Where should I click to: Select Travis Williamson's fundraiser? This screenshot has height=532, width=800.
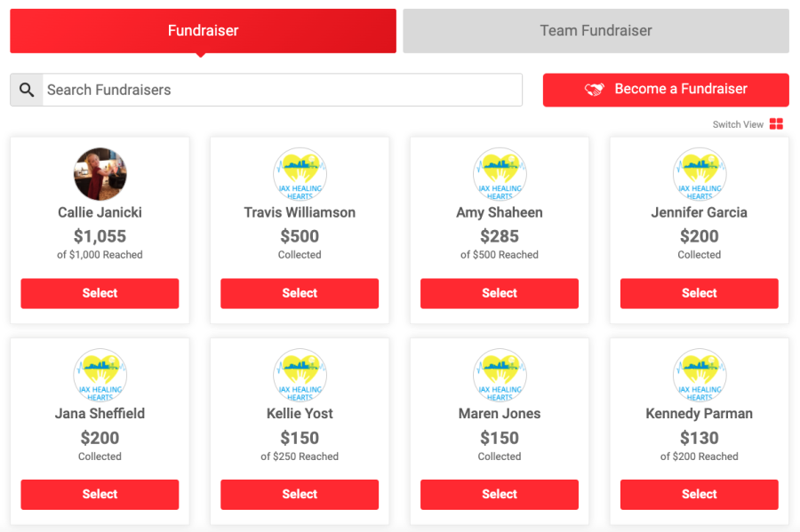(300, 293)
